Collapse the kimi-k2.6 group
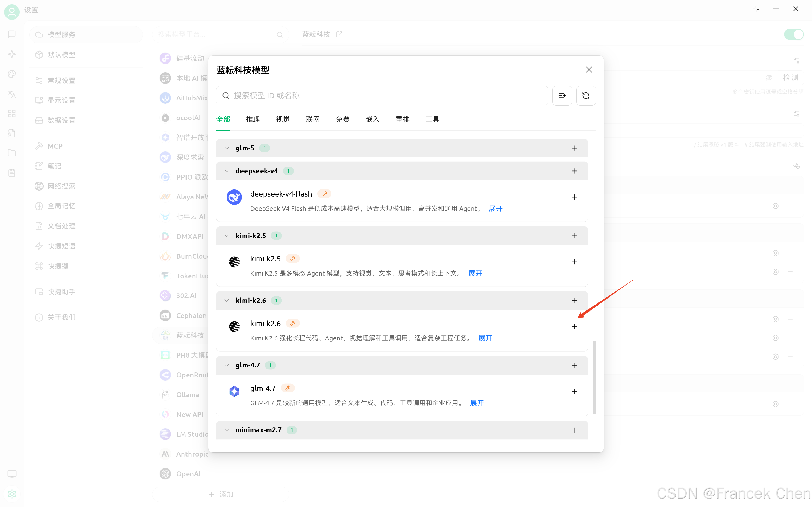Image resolution: width=812 pixels, height=507 pixels. click(227, 300)
